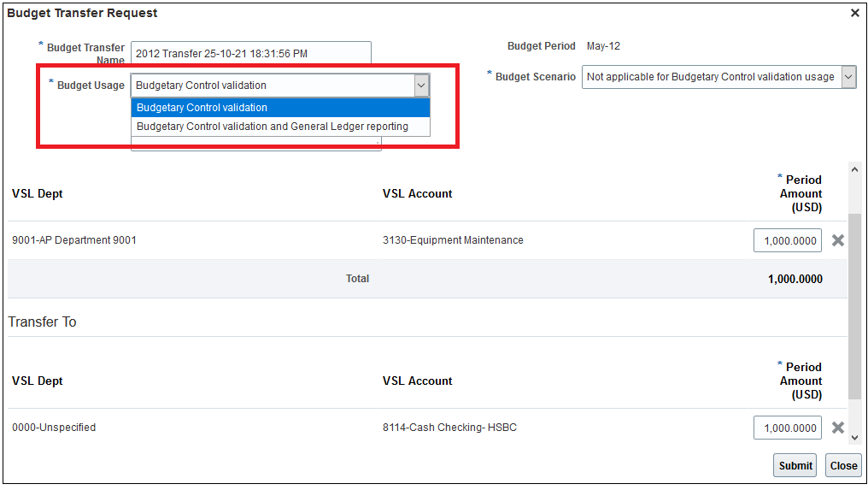Click the vertical scrollbar thumb
This screenshot has width=868, height=490.
click(x=855, y=304)
